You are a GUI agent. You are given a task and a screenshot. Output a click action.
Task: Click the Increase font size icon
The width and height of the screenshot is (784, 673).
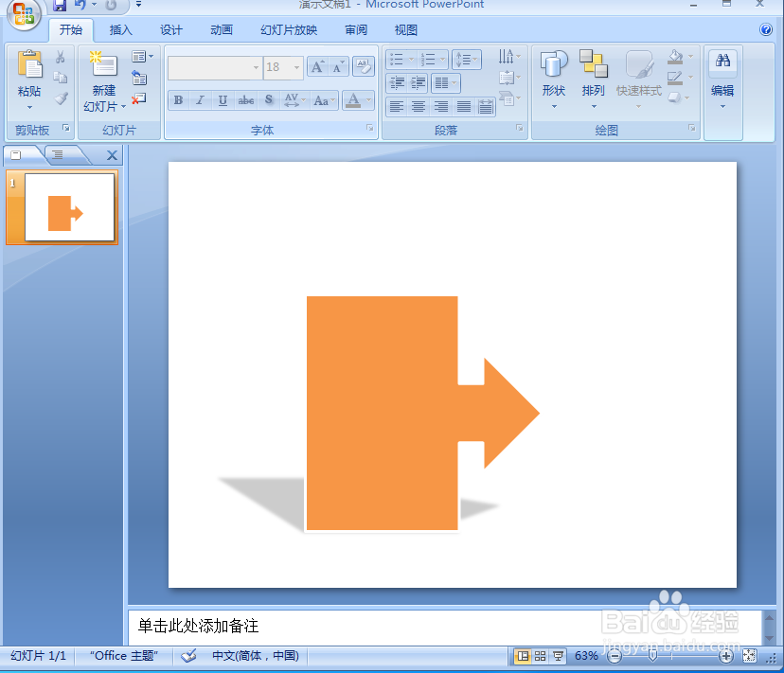[317, 67]
